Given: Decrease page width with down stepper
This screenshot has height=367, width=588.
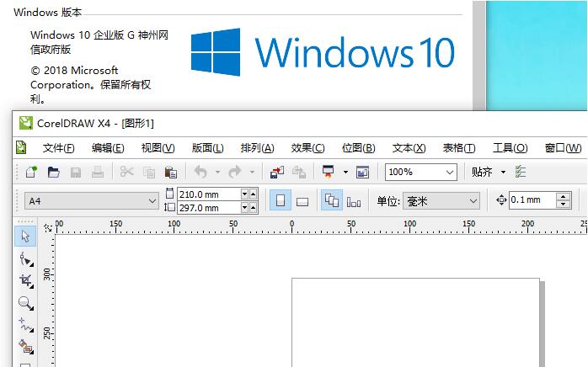Looking at the screenshot, I should pyautogui.click(x=245, y=194).
